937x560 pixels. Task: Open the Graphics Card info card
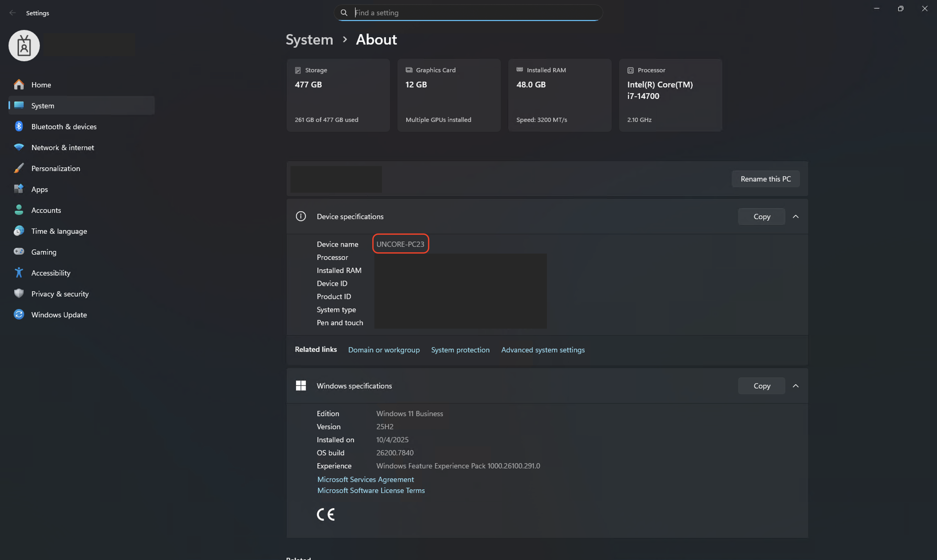click(449, 95)
